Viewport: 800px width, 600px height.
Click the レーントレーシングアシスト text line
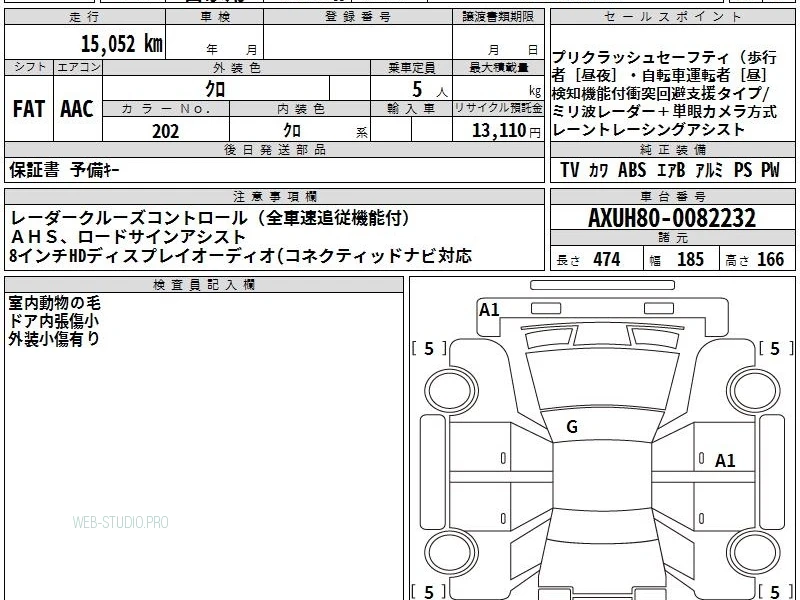[648, 130]
